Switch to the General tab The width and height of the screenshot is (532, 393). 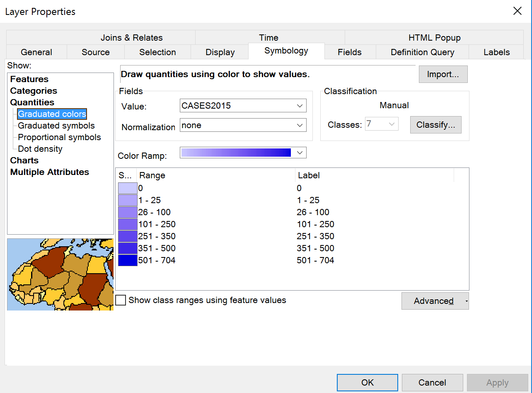tap(36, 52)
